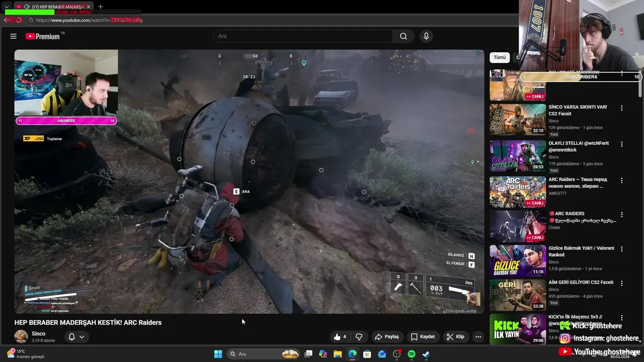The width and height of the screenshot is (644, 362).
Task: Open options for Gizlice Bakmak Yok video
Action: (622, 249)
